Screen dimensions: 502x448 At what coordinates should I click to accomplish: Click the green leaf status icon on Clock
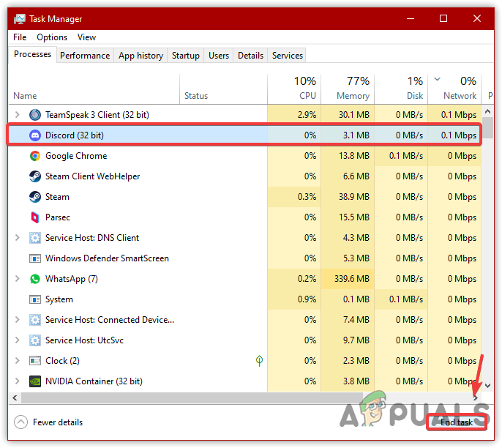[259, 361]
